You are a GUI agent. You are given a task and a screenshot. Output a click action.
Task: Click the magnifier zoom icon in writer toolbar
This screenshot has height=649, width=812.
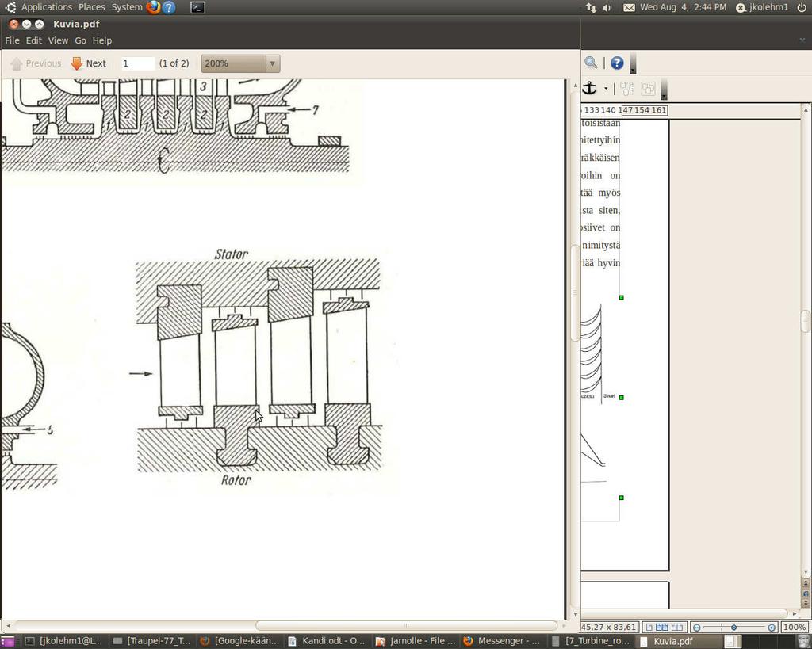(590, 63)
